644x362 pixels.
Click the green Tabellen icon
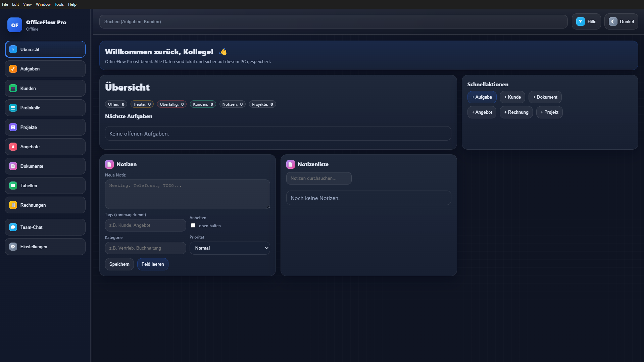point(13,186)
